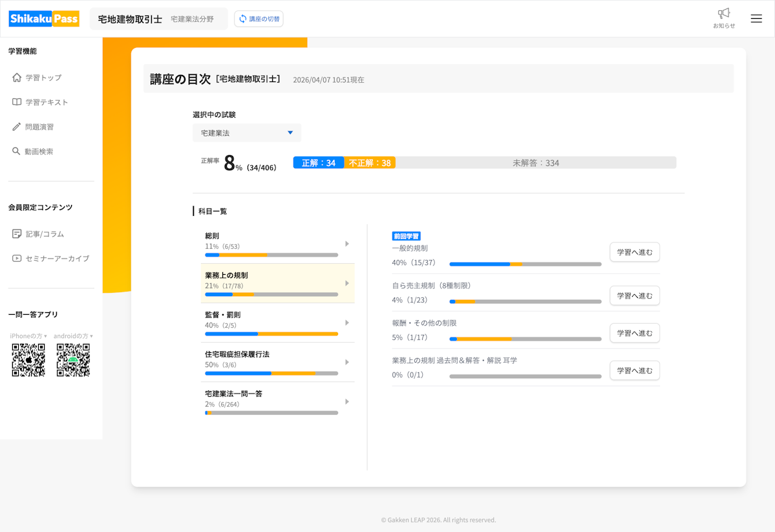The width and height of the screenshot is (775, 532).
Task: Click 学習へ進む for 報酬・その他の制限
Action: click(634, 333)
